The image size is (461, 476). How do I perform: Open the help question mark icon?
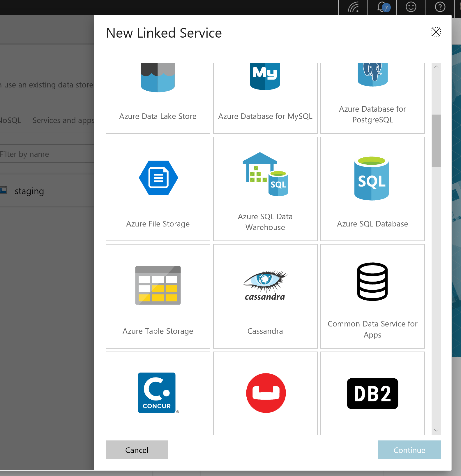pyautogui.click(x=440, y=7)
